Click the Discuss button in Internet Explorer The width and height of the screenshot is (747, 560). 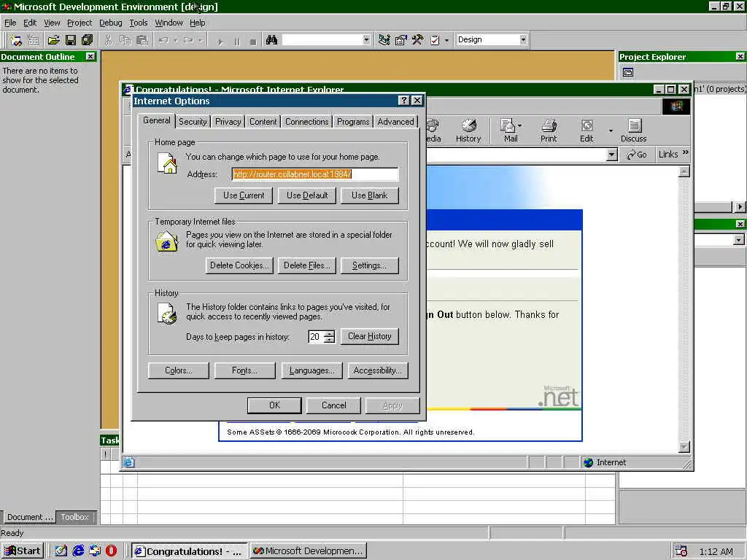(634, 131)
